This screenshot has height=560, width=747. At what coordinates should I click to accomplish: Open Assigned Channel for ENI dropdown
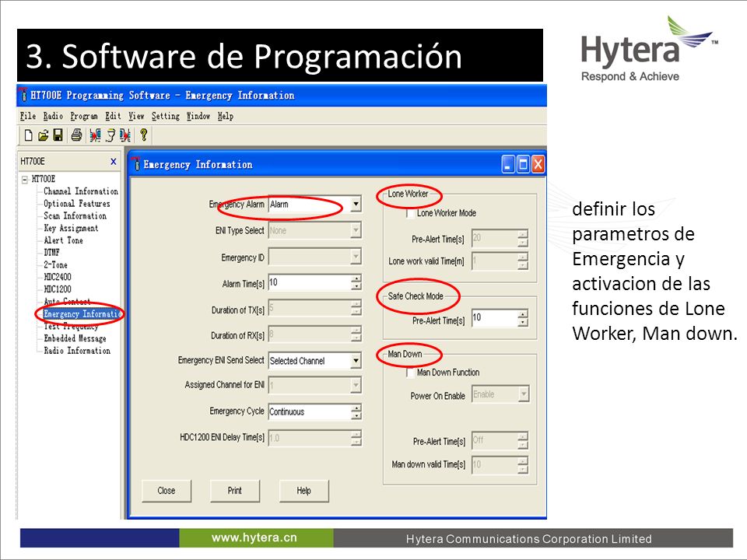[x=356, y=385]
